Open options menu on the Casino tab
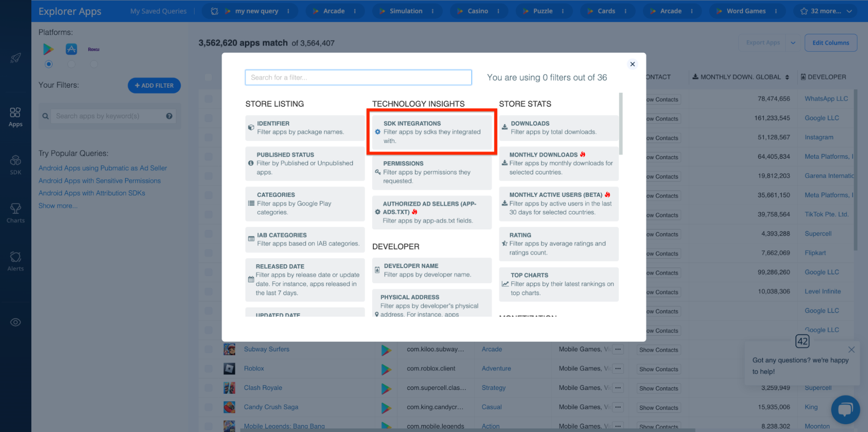 [x=498, y=11]
